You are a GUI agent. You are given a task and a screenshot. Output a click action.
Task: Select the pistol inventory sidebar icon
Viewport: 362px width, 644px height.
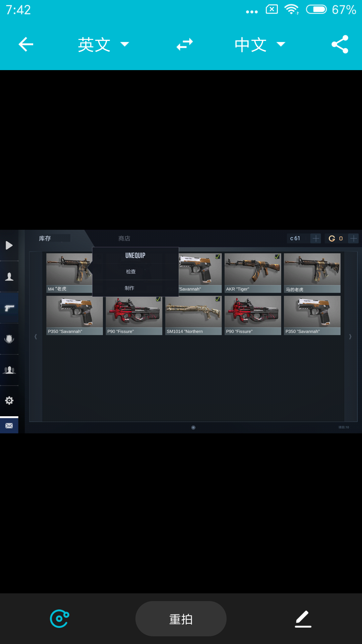point(9,308)
